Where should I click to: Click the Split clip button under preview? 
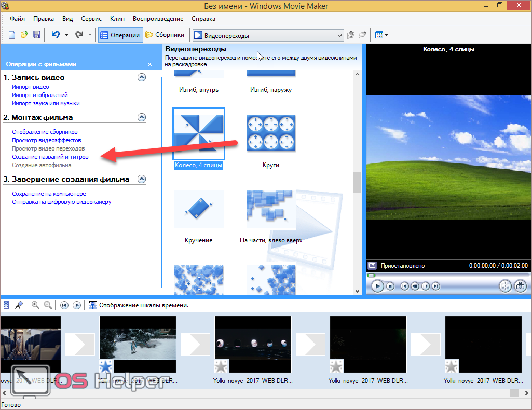(x=505, y=286)
